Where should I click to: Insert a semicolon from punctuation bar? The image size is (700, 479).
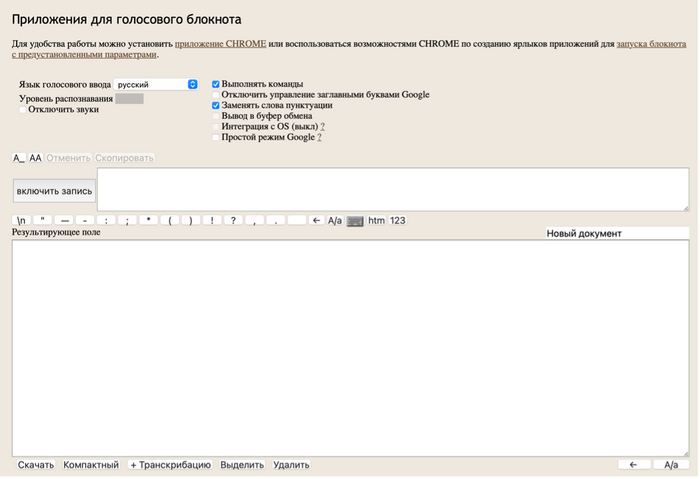pos(127,221)
